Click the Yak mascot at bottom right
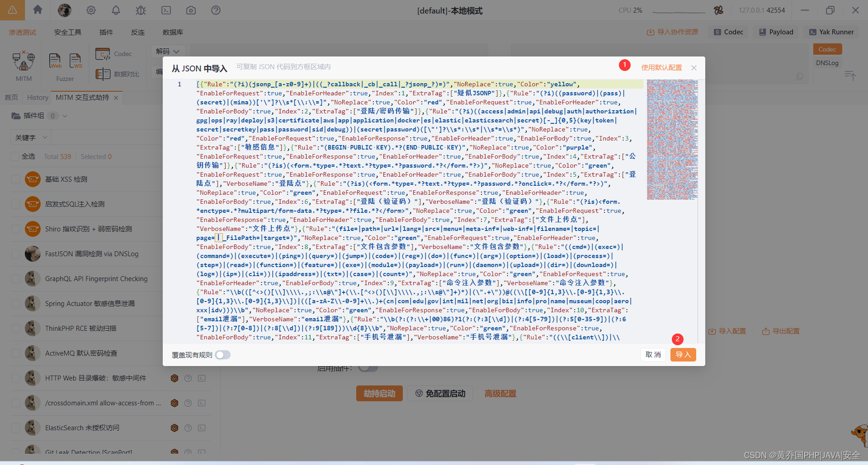Image resolution: width=868 pixels, height=465 pixels. pos(859,435)
